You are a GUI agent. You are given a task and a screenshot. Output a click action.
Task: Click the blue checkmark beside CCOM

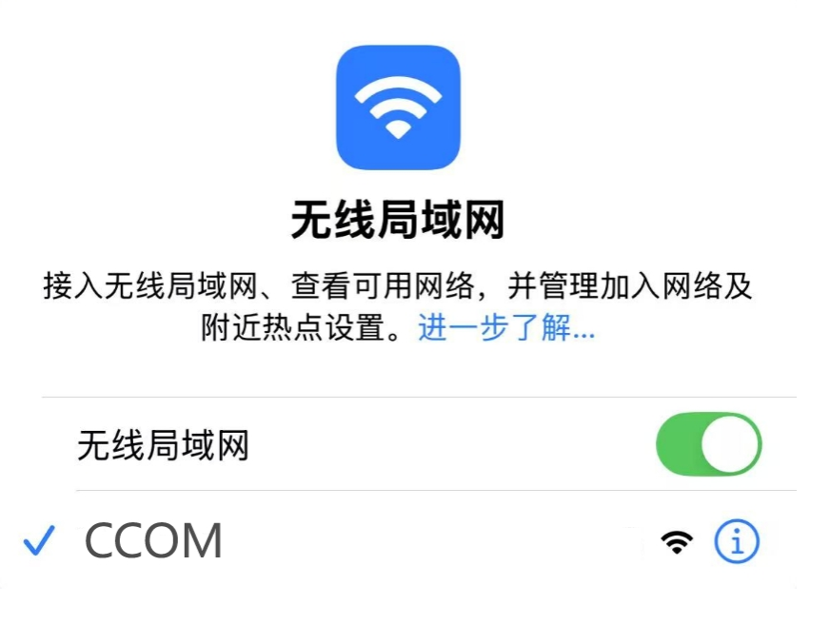pyautogui.click(x=39, y=540)
